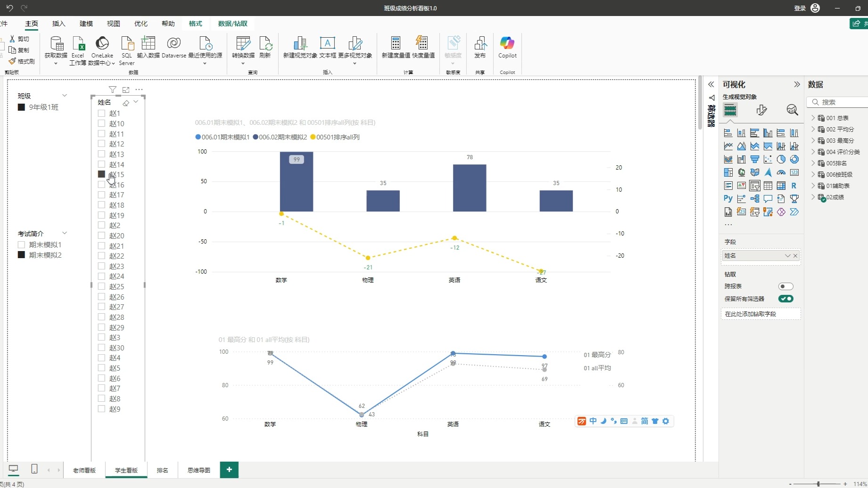Open the 视图 ribbon tab
The height and width of the screenshot is (488, 868).
tap(114, 24)
